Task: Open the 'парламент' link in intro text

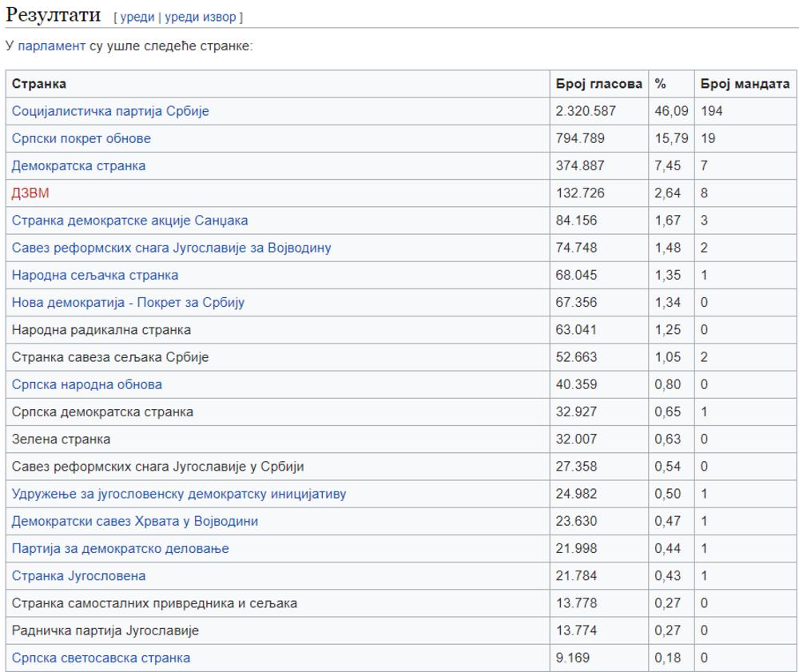Action: [51, 46]
